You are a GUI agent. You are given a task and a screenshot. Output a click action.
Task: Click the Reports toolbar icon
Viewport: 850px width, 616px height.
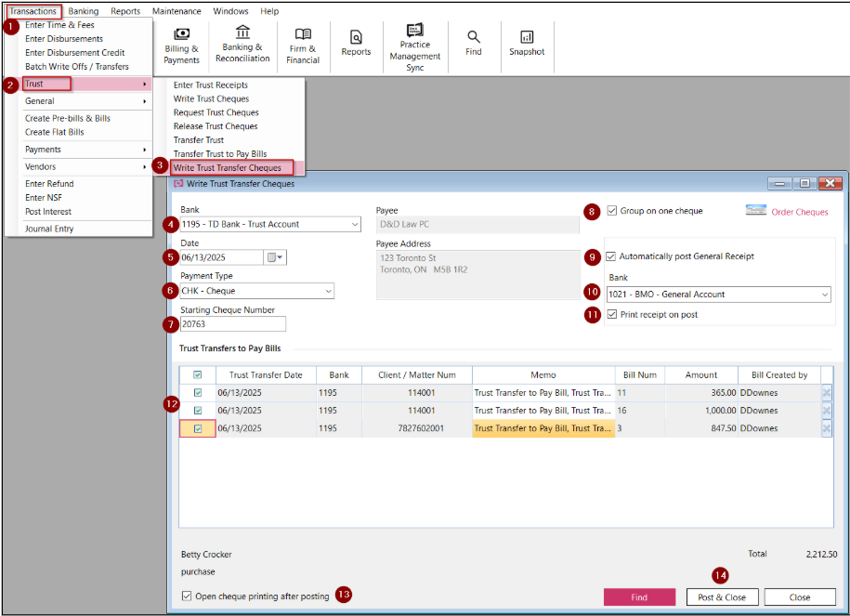pos(356,43)
